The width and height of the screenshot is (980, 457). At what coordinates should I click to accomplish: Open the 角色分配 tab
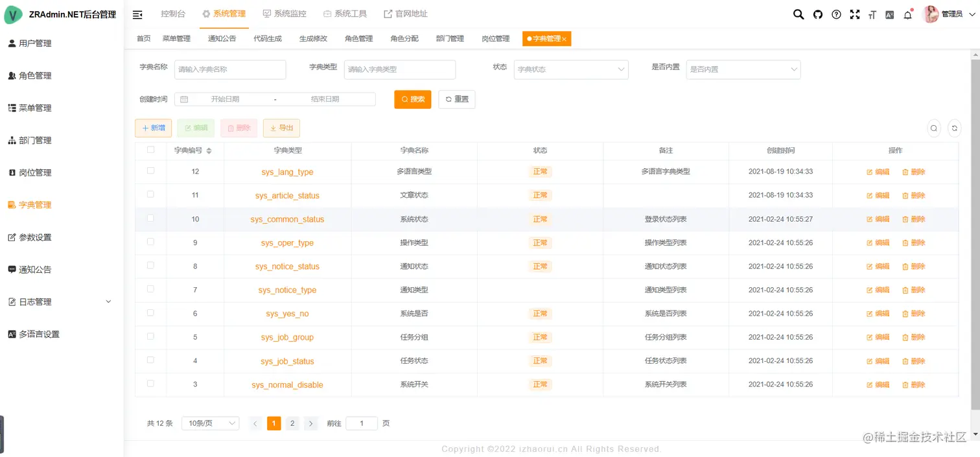[404, 39]
